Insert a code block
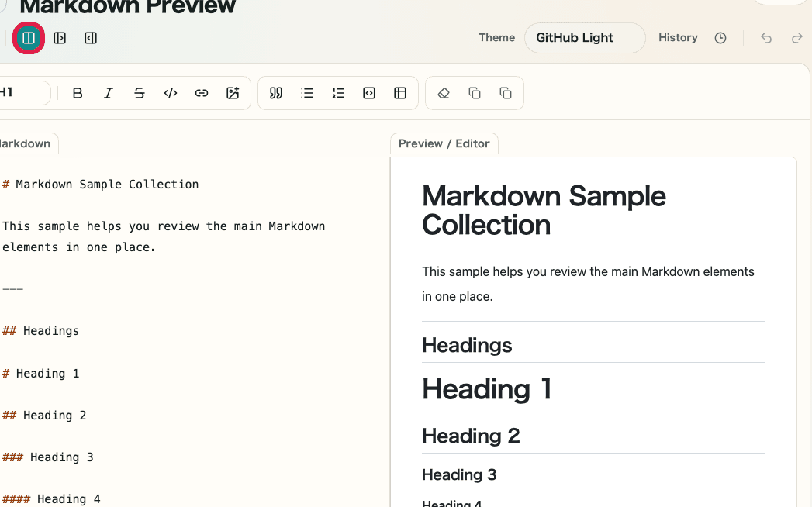Image resolution: width=812 pixels, height=507 pixels. pyautogui.click(x=369, y=92)
